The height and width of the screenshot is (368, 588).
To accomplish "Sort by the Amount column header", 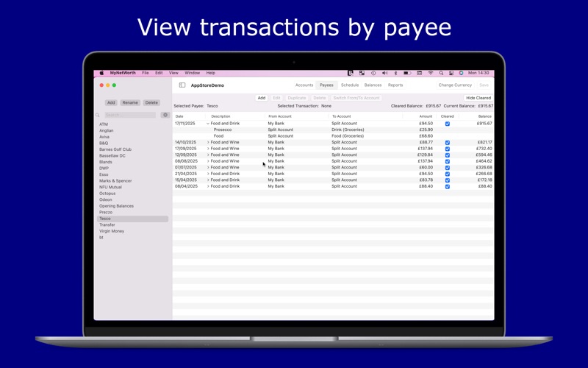I will click(426, 116).
